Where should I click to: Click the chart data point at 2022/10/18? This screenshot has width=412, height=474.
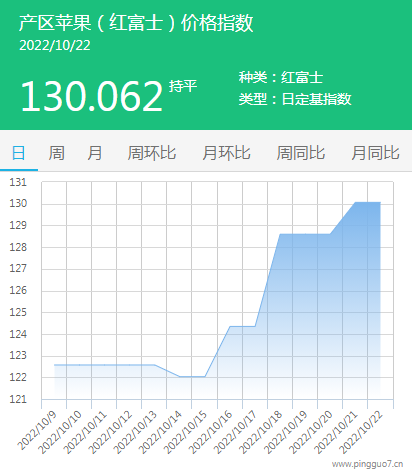pos(280,234)
